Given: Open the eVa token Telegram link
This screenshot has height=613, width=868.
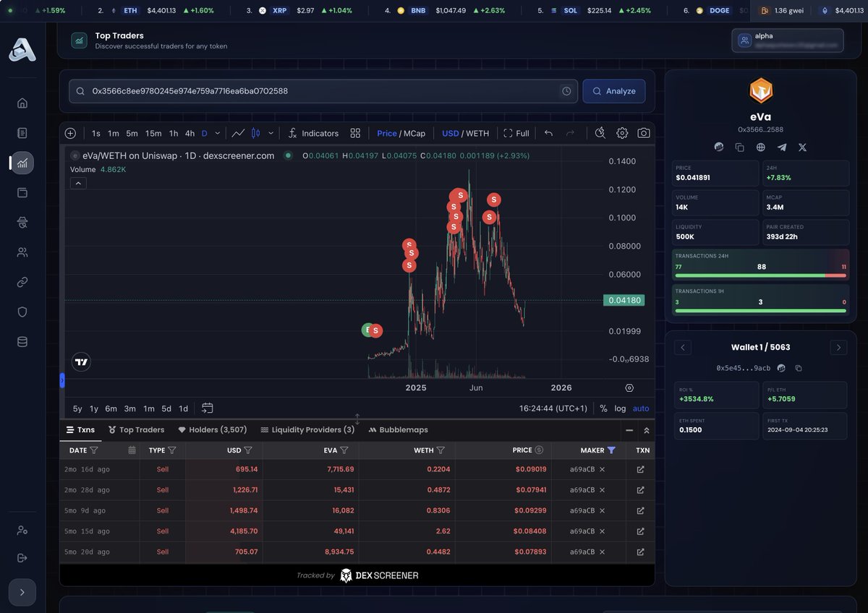Looking at the screenshot, I should [781, 147].
